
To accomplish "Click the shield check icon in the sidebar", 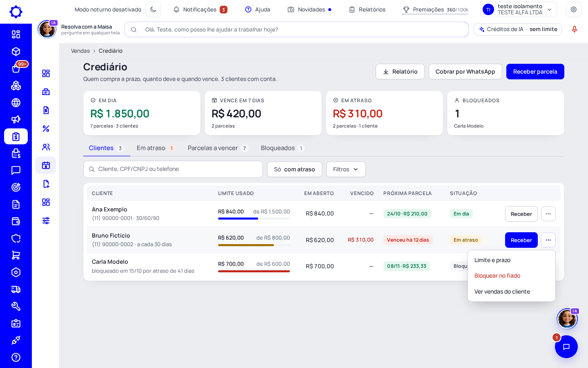I will click(x=16, y=238).
